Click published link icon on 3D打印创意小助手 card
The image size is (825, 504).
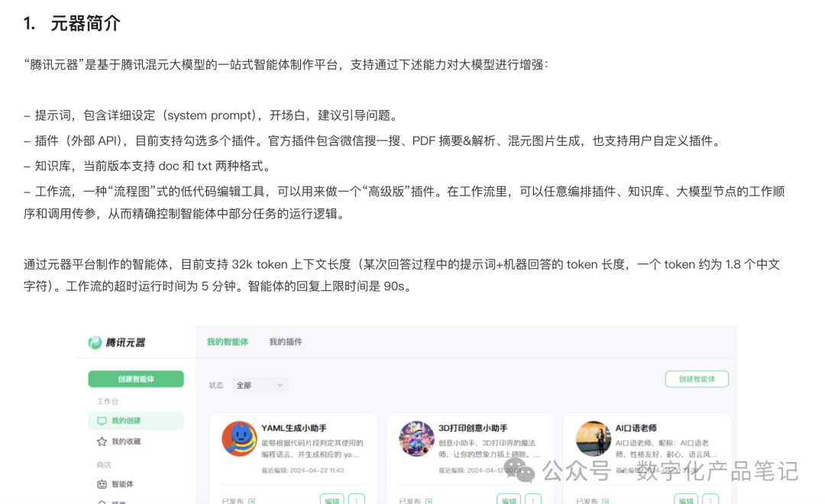(x=429, y=501)
